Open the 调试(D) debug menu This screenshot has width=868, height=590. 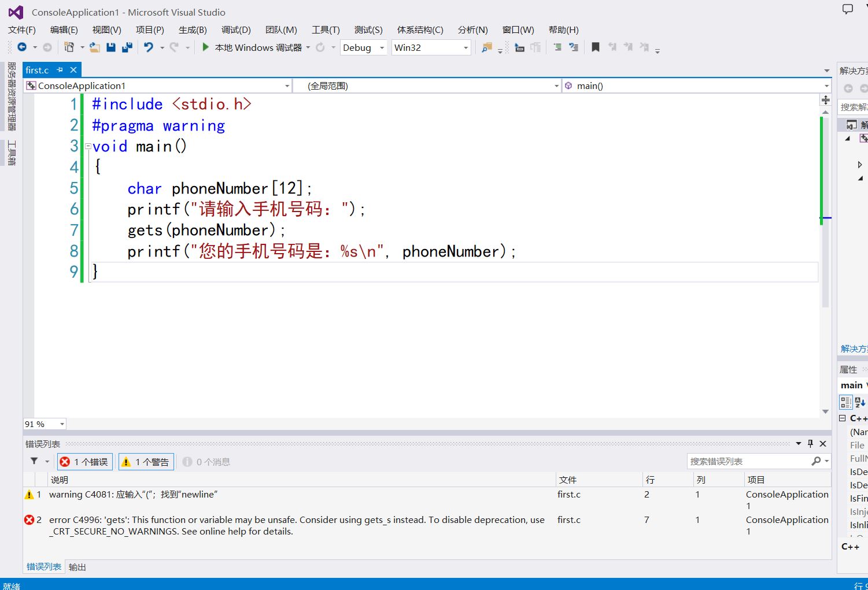tap(236, 30)
